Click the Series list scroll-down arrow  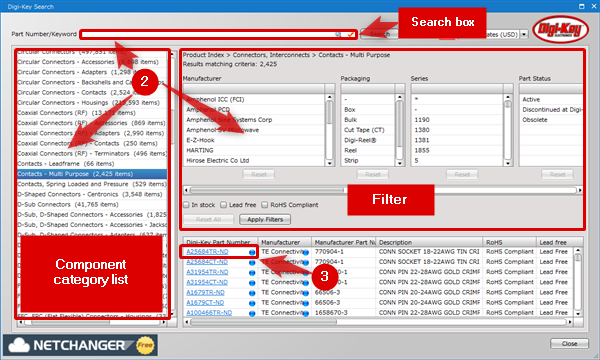tap(508, 163)
